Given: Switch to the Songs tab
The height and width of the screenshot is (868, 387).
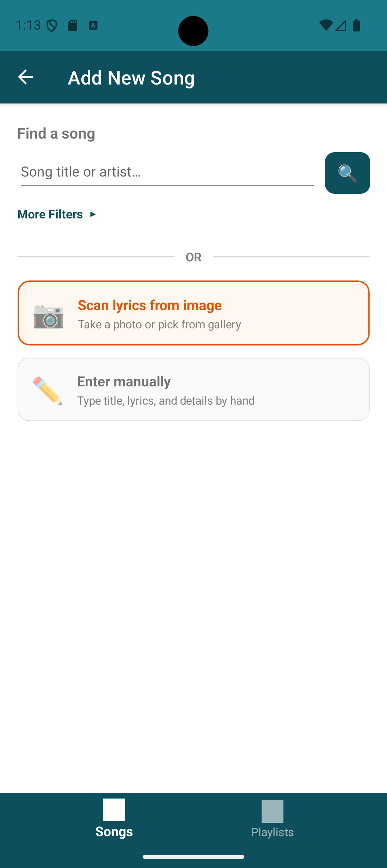Looking at the screenshot, I should point(114,819).
